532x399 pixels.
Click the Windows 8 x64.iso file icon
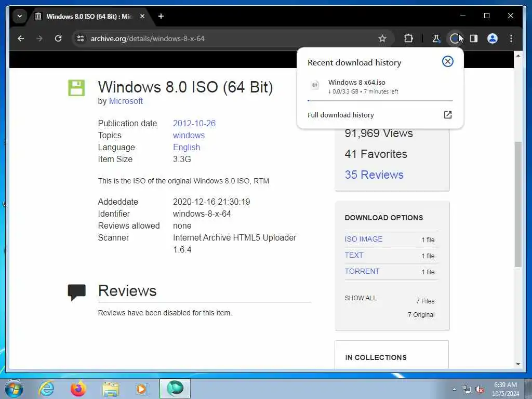pyautogui.click(x=315, y=85)
